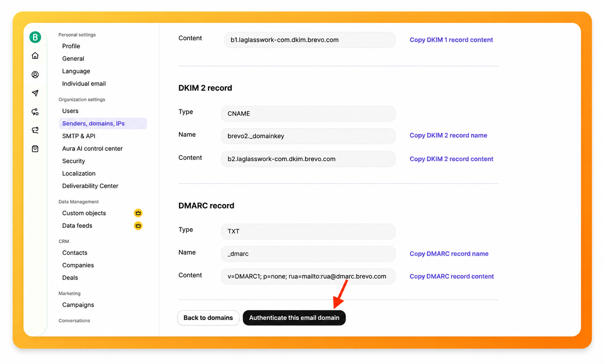This screenshot has width=604, height=364.
Task: Click the Brevo logo icon
Action: tap(35, 37)
